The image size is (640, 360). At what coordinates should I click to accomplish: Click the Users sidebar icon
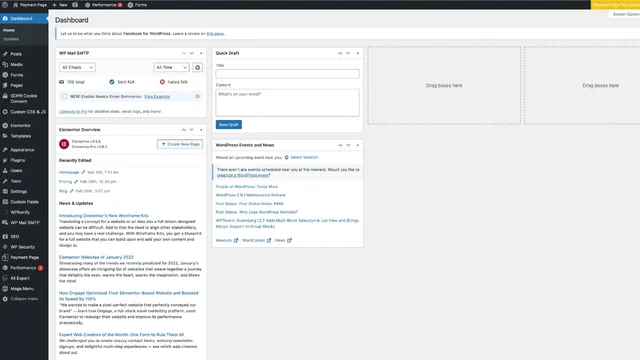[x=5, y=171]
